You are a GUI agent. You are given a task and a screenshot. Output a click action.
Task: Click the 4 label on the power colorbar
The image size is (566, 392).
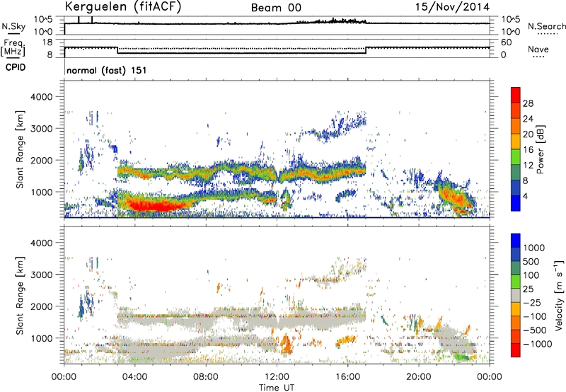tap(525, 197)
